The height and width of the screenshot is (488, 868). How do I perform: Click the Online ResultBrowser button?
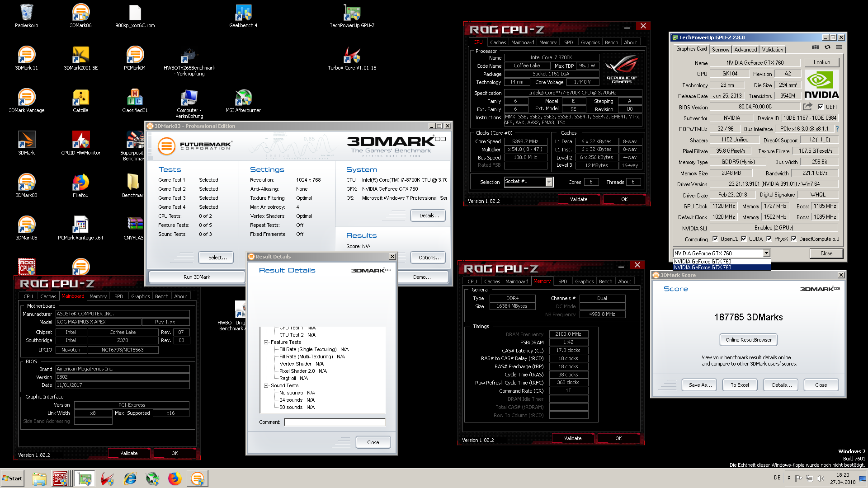click(x=748, y=340)
